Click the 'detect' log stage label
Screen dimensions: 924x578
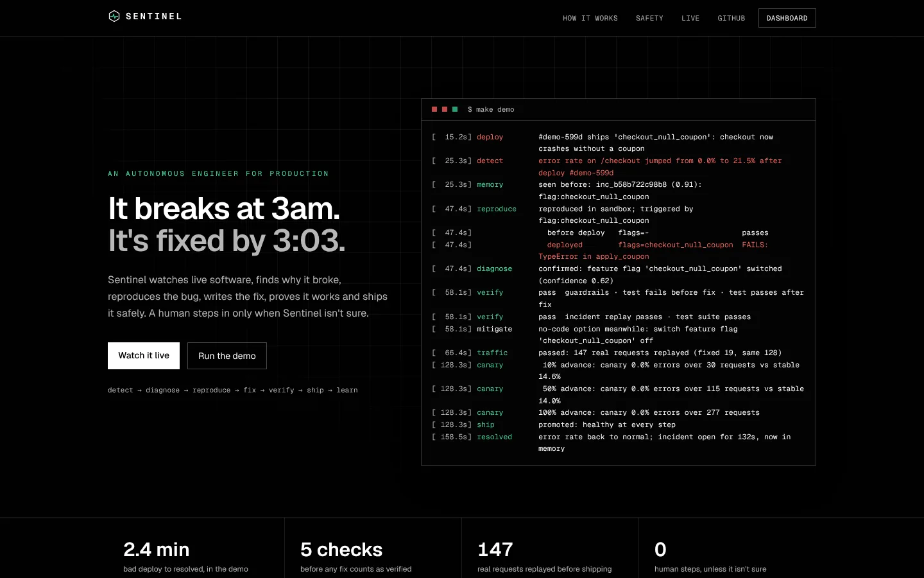490,161
